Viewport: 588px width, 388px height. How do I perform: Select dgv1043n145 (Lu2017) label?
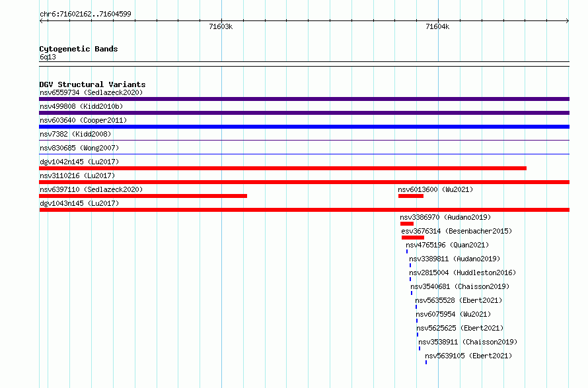point(79,203)
